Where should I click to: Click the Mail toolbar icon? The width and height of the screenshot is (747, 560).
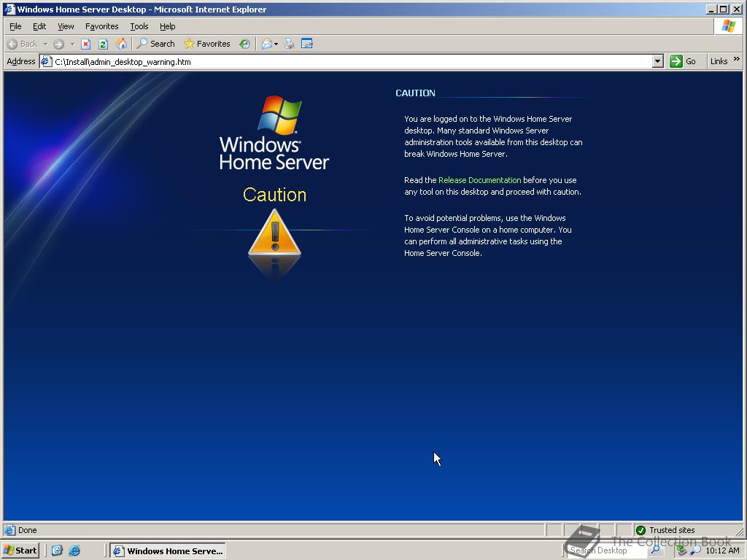267,44
